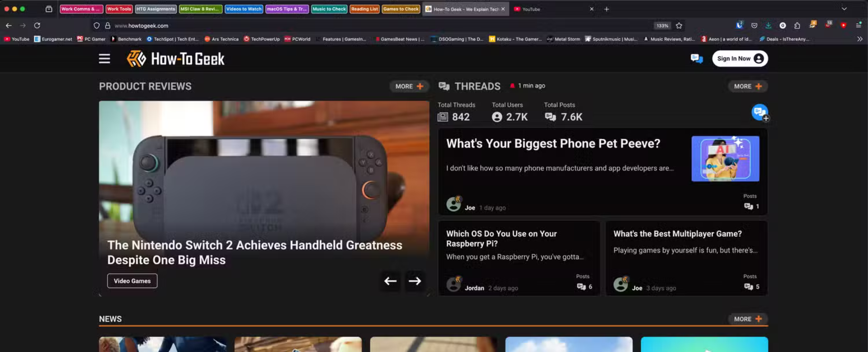Click the tracking protection shield icon

click(96, 26)
